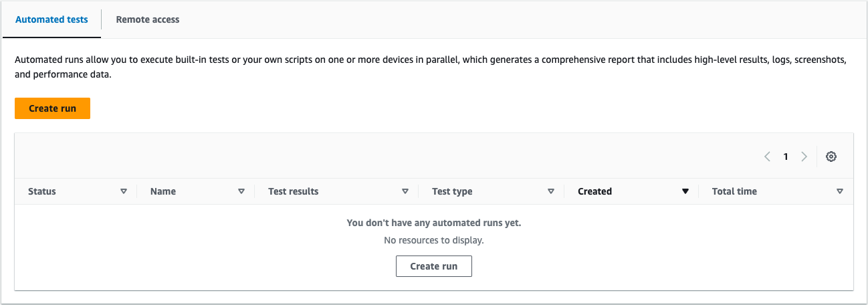
Task: Sort by the Name column header label
Action: 163,191
